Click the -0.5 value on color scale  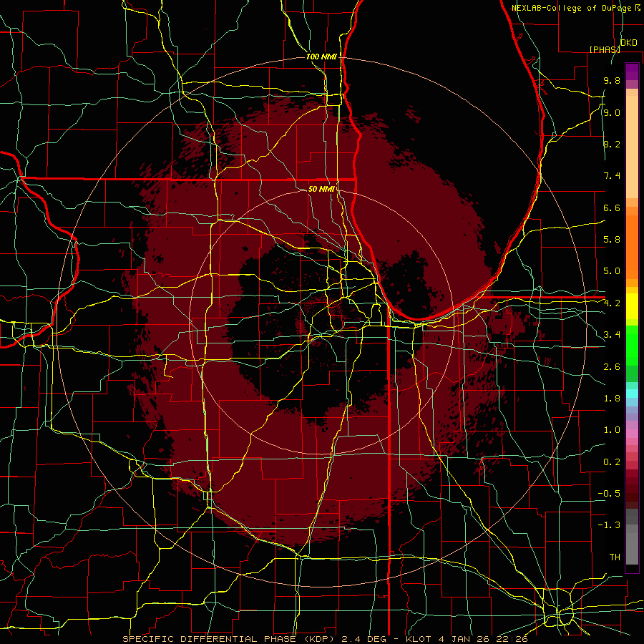pos(609,494)
